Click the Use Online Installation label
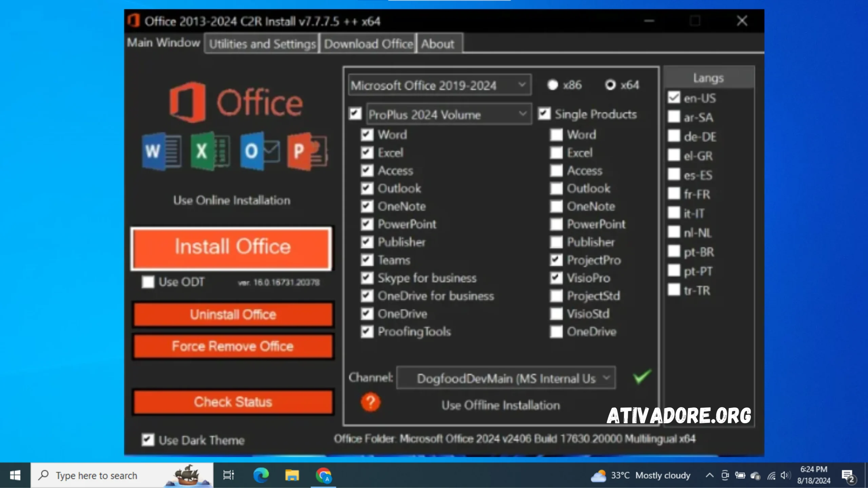The image size is (868, 488). tap(232, 200)
